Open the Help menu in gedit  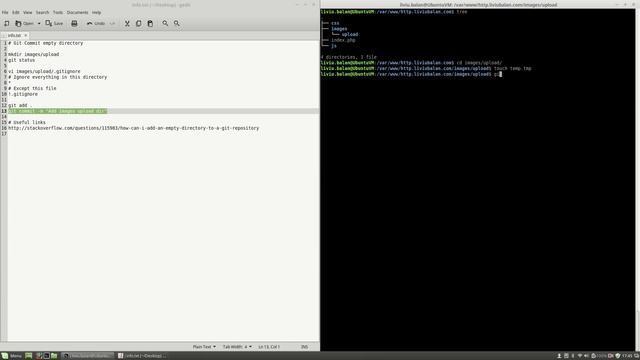tap(96, 13)
